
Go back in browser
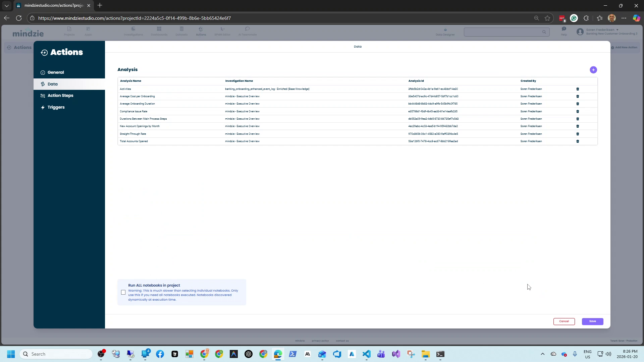click(6, 18)
